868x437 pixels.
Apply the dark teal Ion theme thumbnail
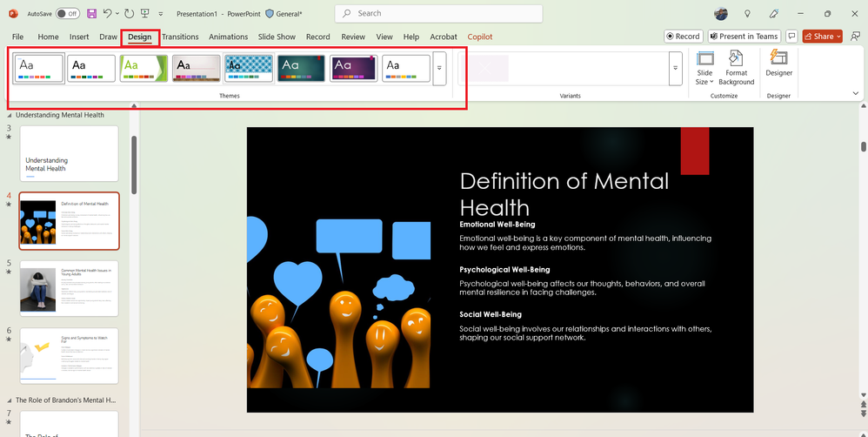[301, 68]
